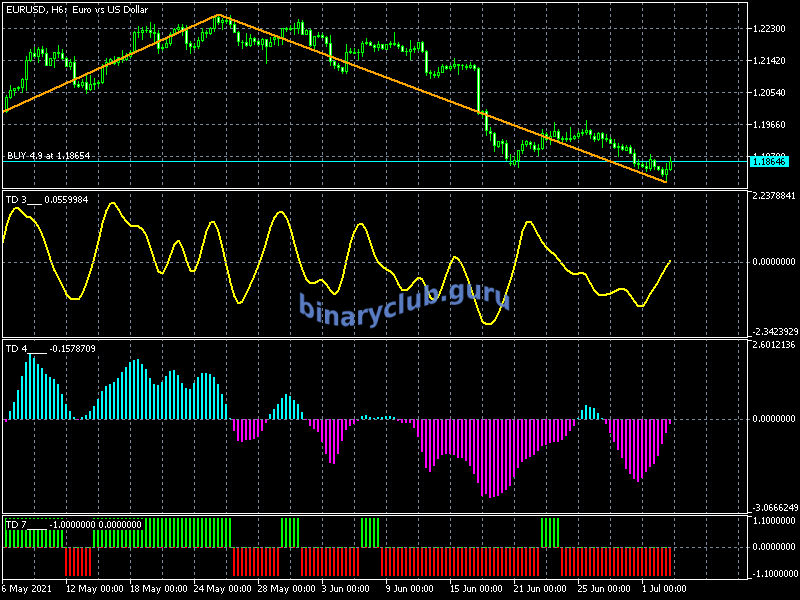Click the 1.20540 price scale label
Viewport: 800px width, 600px height.
tap(772, 93)
